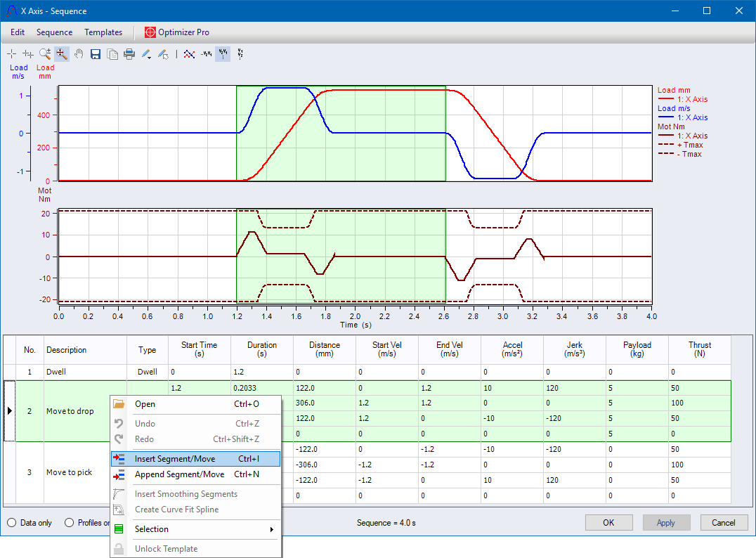Select the single crosshair cursor tool

(x=12, y=53)
